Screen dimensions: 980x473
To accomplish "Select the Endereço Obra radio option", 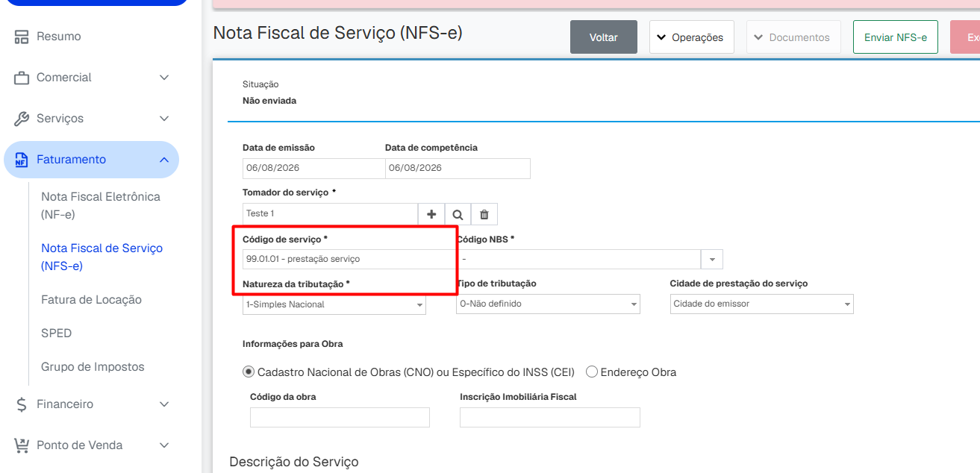I will point(592,372).
